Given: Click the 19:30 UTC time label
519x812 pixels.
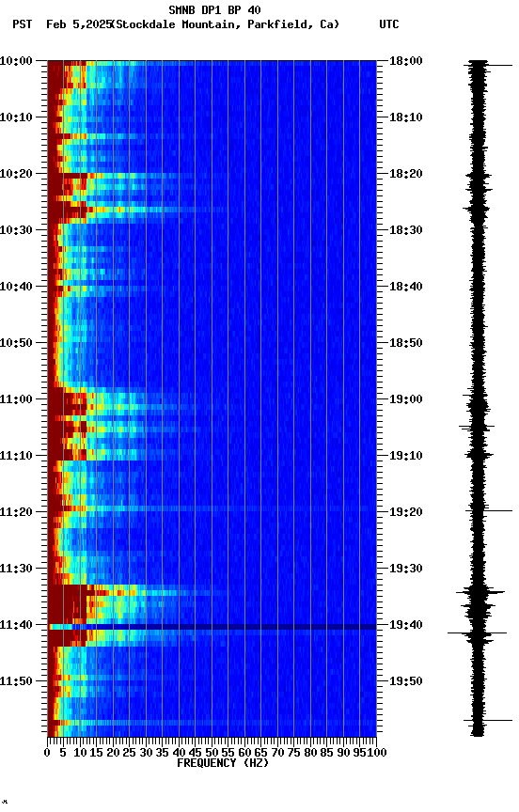Looking at the screenshot, I should tap(406, 569).
